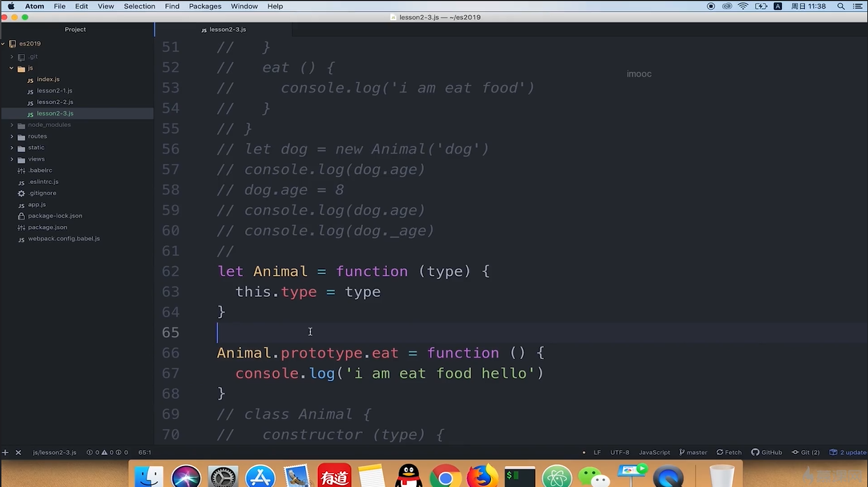Open webpack.config.babel.js file
Viewport: 868px width, 487px height.
[64, 238]
